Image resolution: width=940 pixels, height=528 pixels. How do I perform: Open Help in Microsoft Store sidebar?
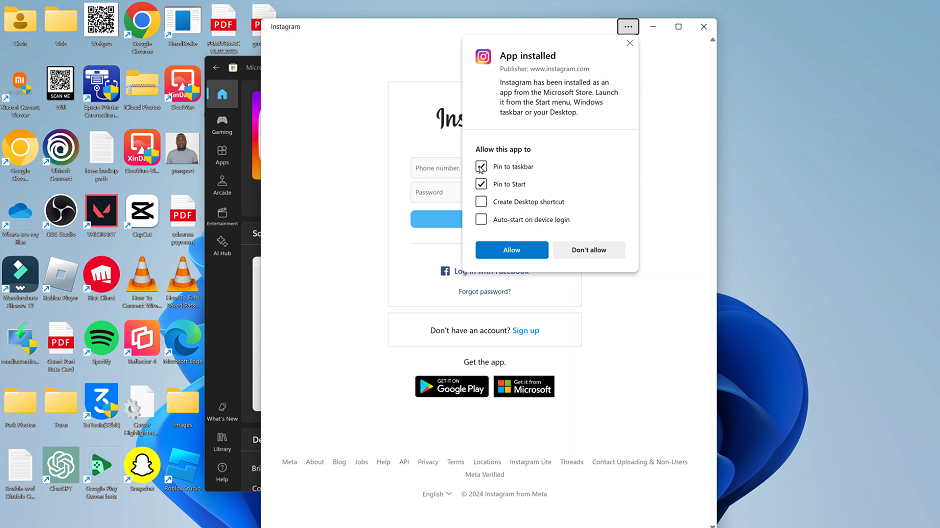222,472
